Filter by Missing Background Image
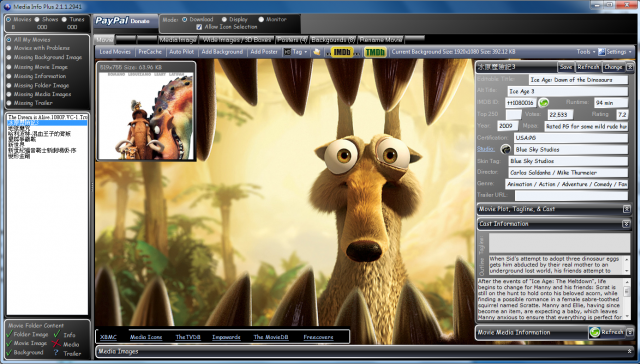 point(9,58)
